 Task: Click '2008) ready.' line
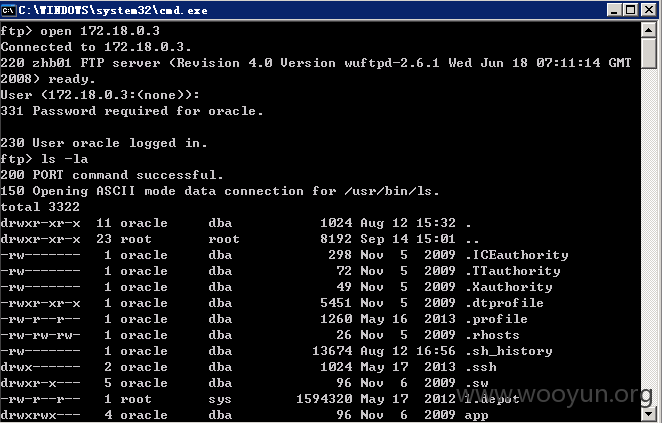pyautogui.click(x=48, y=79)
